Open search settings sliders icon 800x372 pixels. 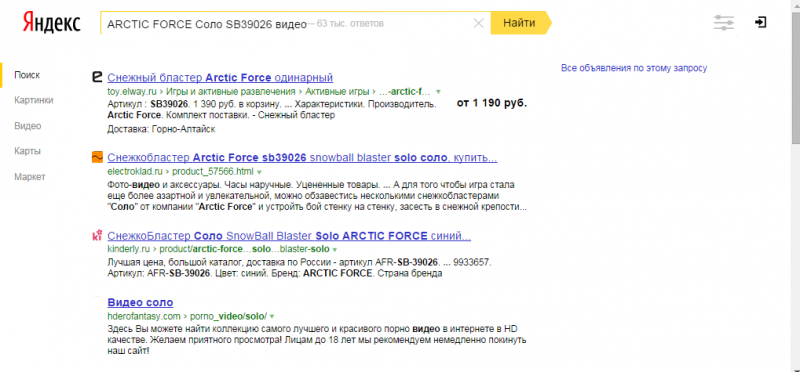(x=724, y=23)
